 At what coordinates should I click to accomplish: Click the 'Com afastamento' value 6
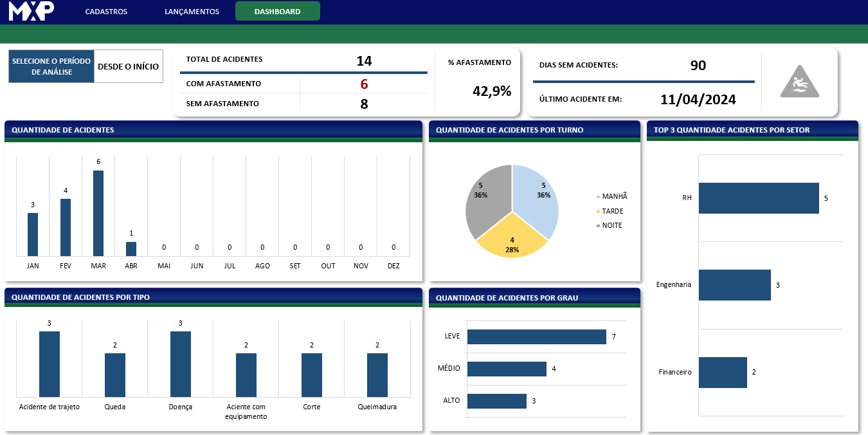click(x=364, y=84)
